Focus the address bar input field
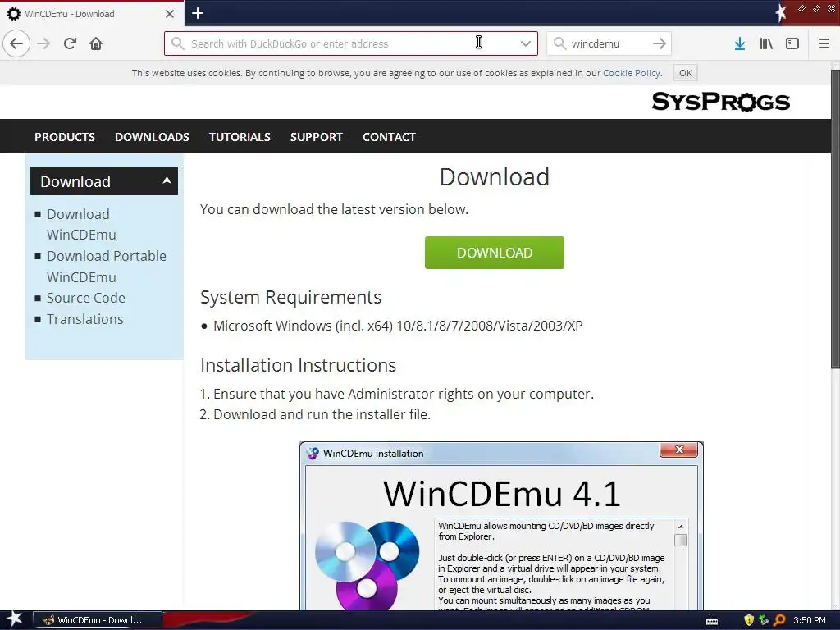 pos(351,43)
